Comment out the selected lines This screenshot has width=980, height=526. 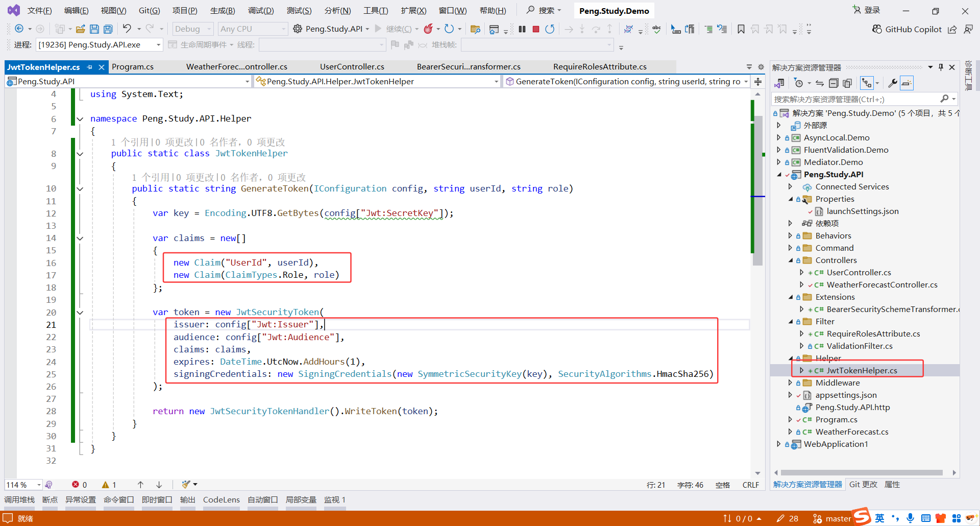point(708,29)
